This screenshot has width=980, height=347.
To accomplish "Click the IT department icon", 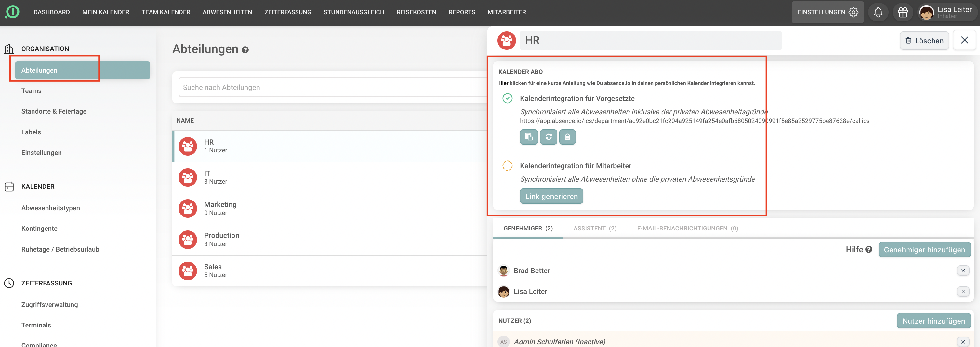I will coord(188,177).
